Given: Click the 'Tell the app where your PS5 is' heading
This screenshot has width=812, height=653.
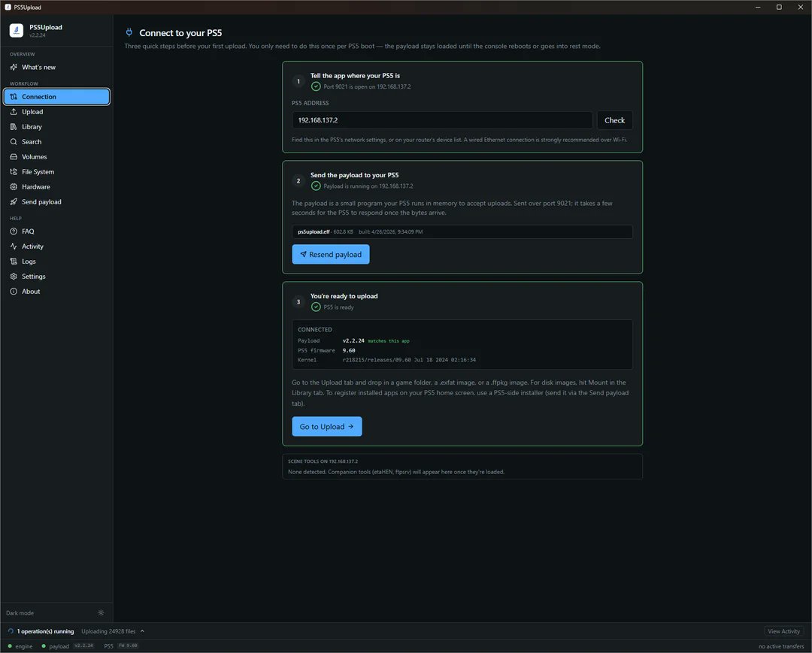Looking at the screenshot, I should click(355, 76).
